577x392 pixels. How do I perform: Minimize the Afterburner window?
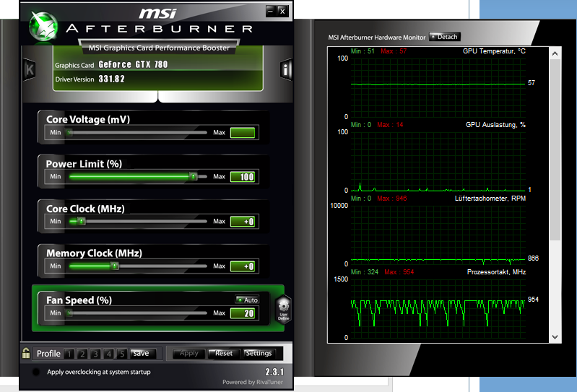click(271, 11)
